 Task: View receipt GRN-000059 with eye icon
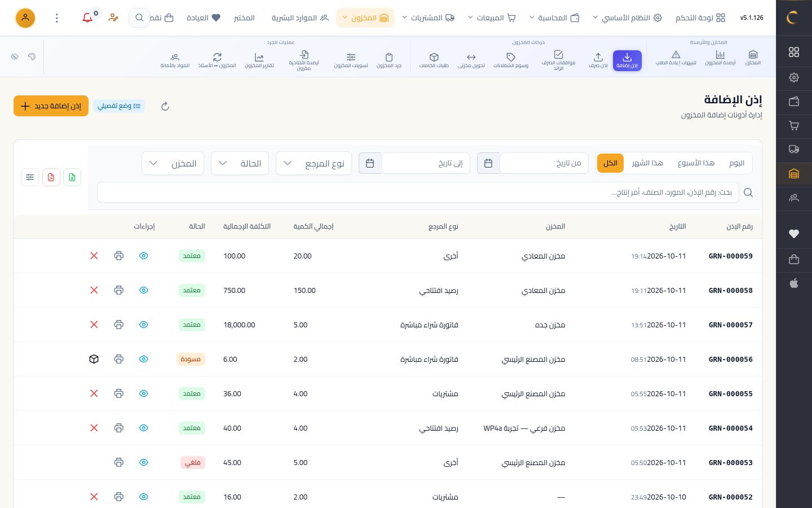click(144, 256)
